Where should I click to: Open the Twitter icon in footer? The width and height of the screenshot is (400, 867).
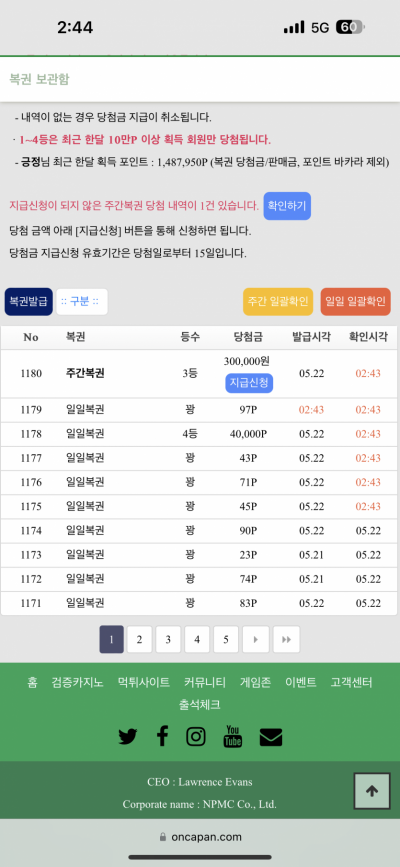[128, 737]
